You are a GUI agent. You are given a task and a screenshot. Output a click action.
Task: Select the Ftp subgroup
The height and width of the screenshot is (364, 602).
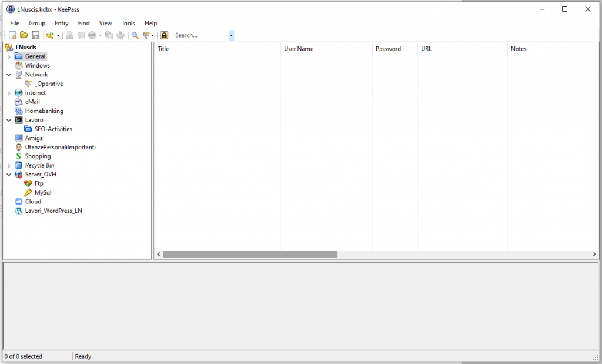pos(39,183)
